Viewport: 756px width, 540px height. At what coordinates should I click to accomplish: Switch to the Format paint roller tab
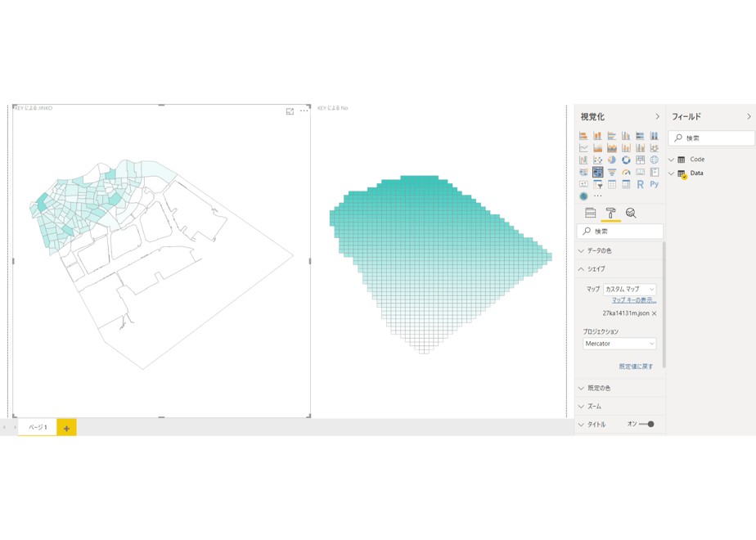tap(611, 213)
